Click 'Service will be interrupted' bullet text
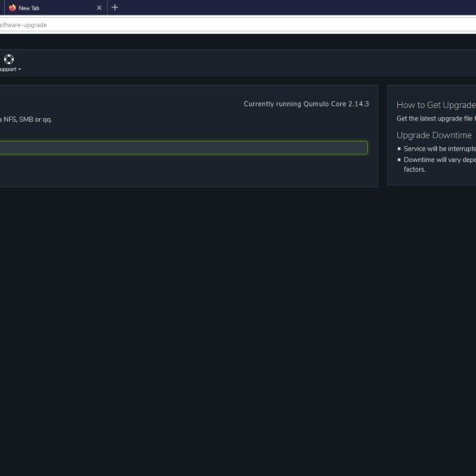 [439, 149]
